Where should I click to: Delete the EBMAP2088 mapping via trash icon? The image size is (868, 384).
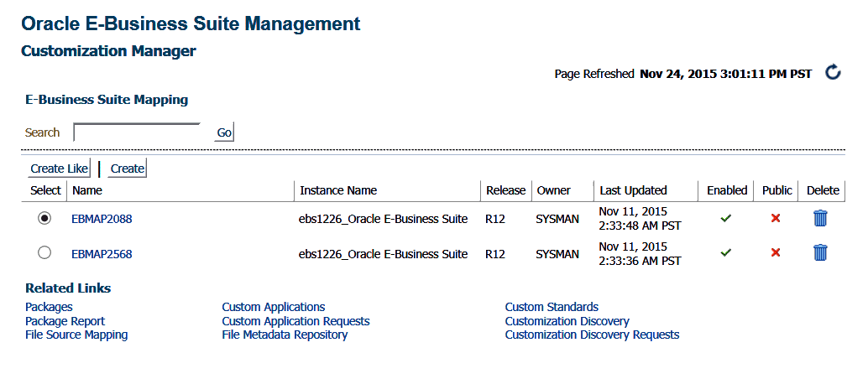tap(820, 219)
